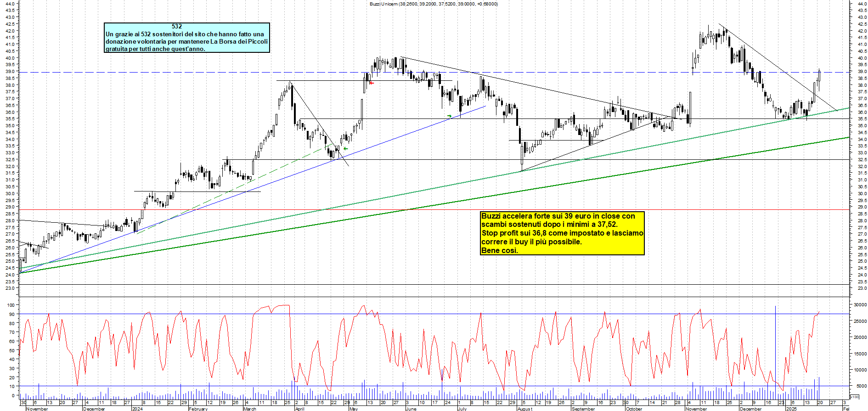Select the 'March' month label
Screen dimensions: 868x411
(x=250, y=409)
